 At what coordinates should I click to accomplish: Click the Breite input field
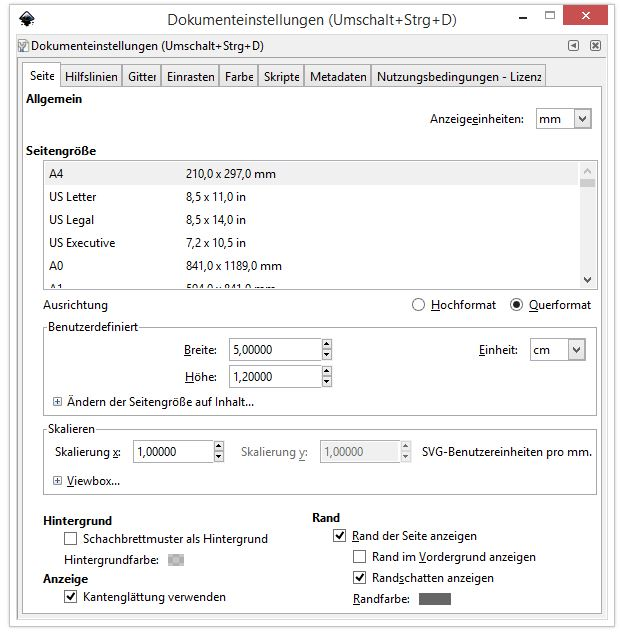pyautogui.click(x=275, y=349)
